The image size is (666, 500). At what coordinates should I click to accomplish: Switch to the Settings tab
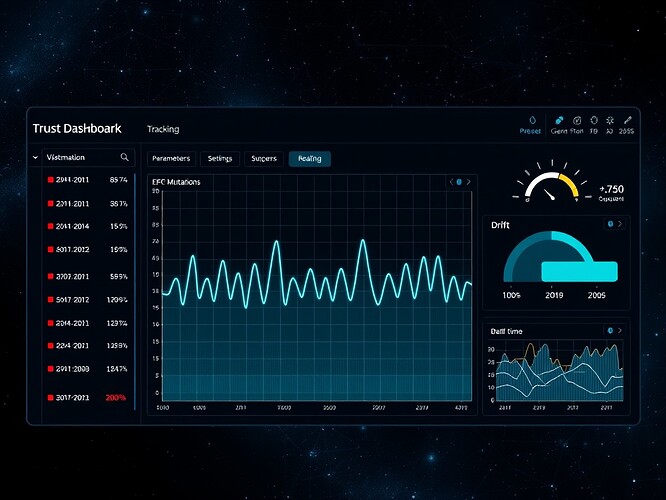point(220,158)
